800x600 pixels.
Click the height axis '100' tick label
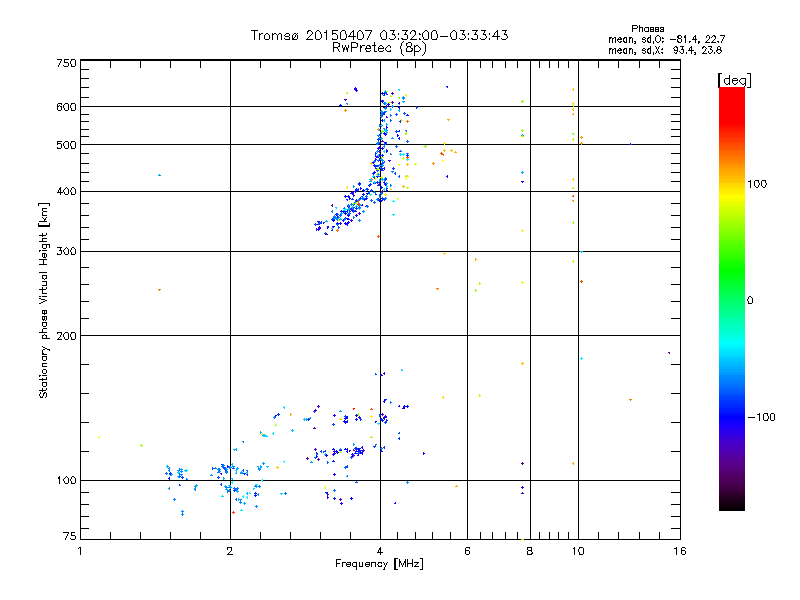click(x=66, y=480)
